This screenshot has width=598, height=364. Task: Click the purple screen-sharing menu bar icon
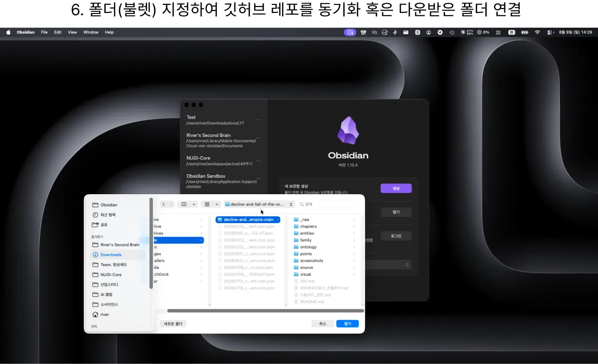(x=350, y=32)
